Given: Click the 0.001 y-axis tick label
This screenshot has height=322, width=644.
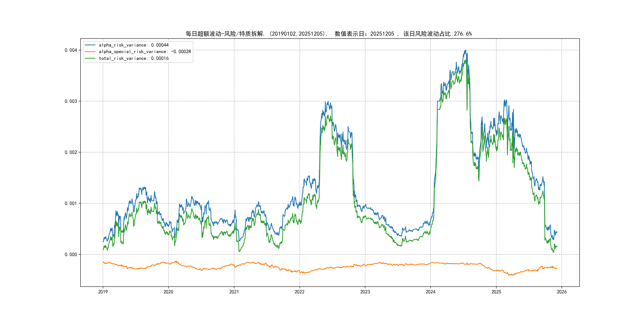Looking at the screenshot, I should [71, 204].
